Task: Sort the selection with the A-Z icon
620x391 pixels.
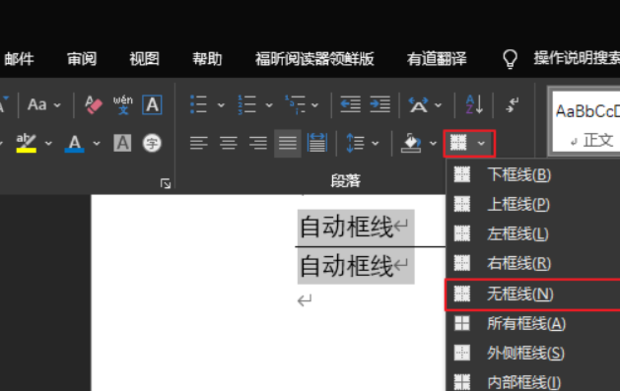Action: click(474, 105)
